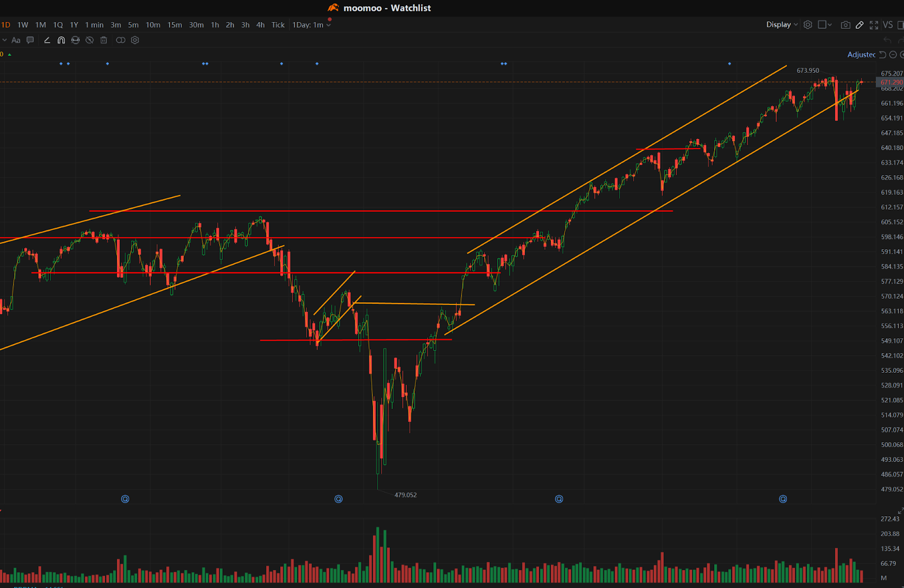Click the side panel layout icon beside VS
The width and height of the screenshot is (904, 588).
901,25
